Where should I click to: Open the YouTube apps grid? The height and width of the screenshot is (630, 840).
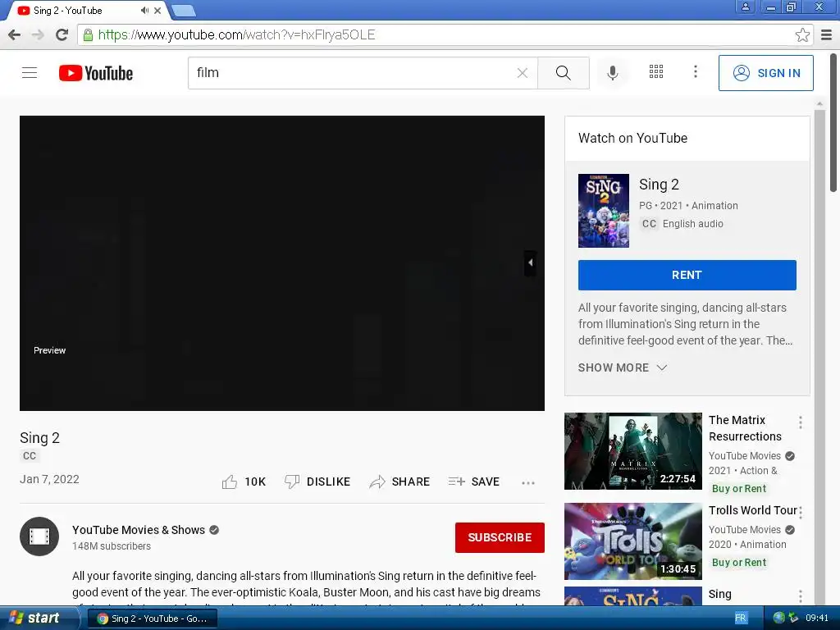point(656,72)
